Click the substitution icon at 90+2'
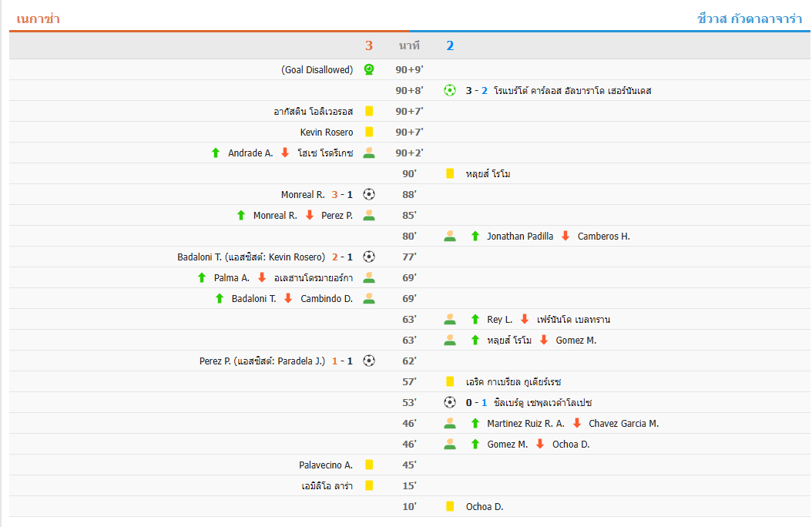Image resolution: width=812 pixels, height=527 pixels. pos(369,153)
